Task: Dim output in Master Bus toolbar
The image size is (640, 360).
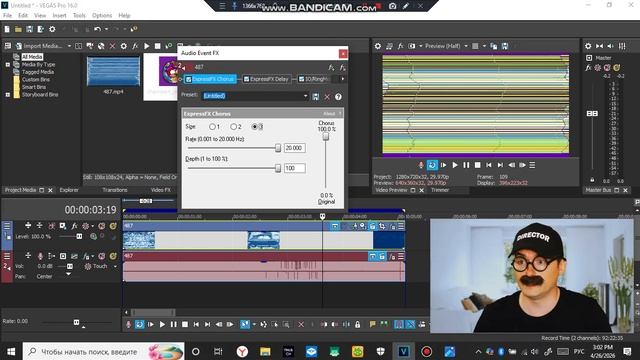Action: coord(611,46)
